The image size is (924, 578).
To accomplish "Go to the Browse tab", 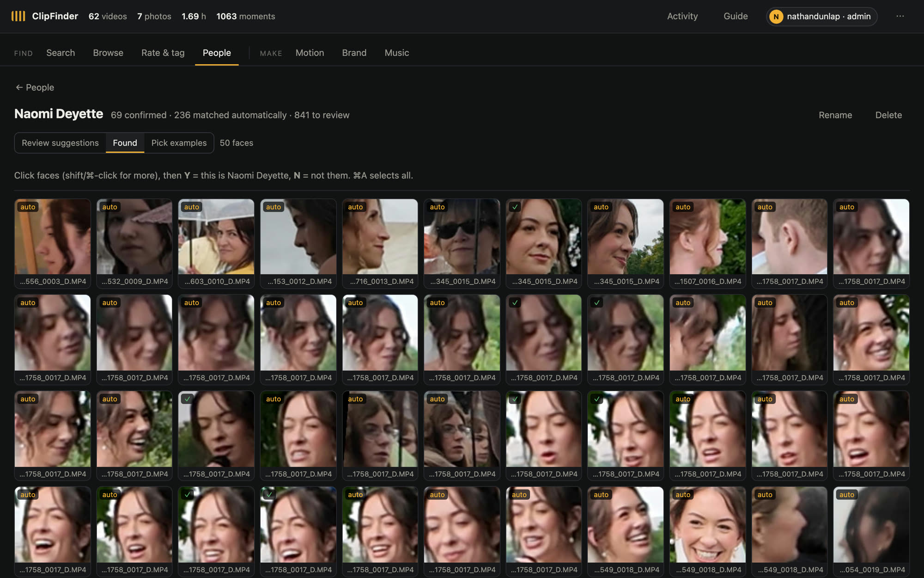I will coord(108,53).
